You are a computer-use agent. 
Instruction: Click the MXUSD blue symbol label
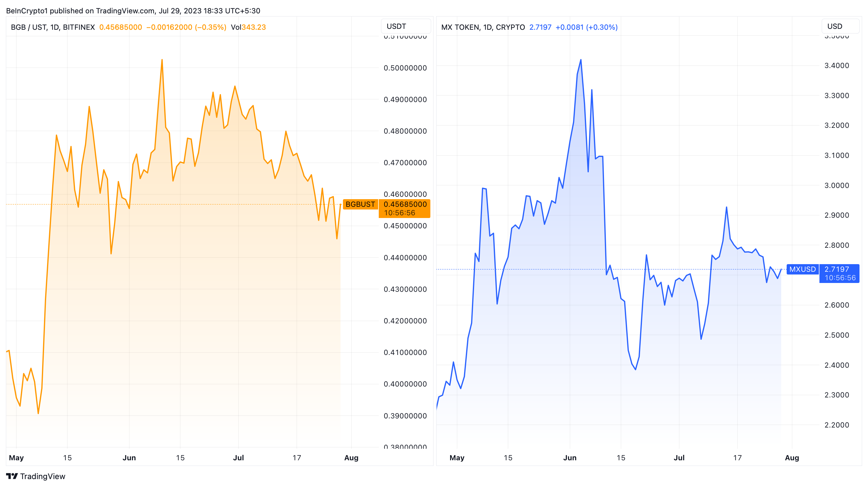(802, 269)
